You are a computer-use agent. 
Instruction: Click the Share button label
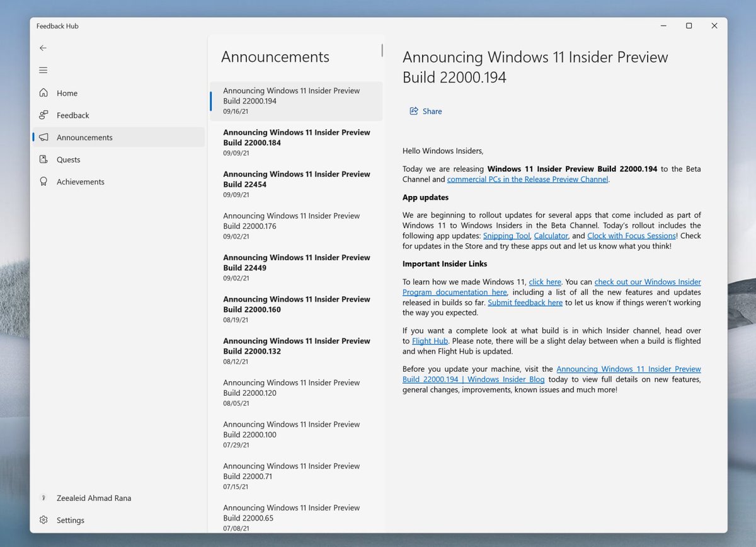432,111
